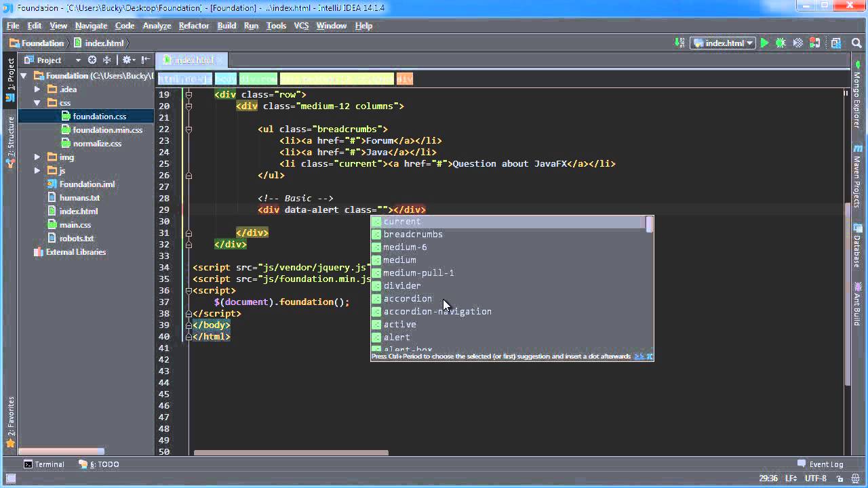Select the 'current' completion suggestion
The height and width of the screenshot is (488, 868).
(x=507, y=222)
